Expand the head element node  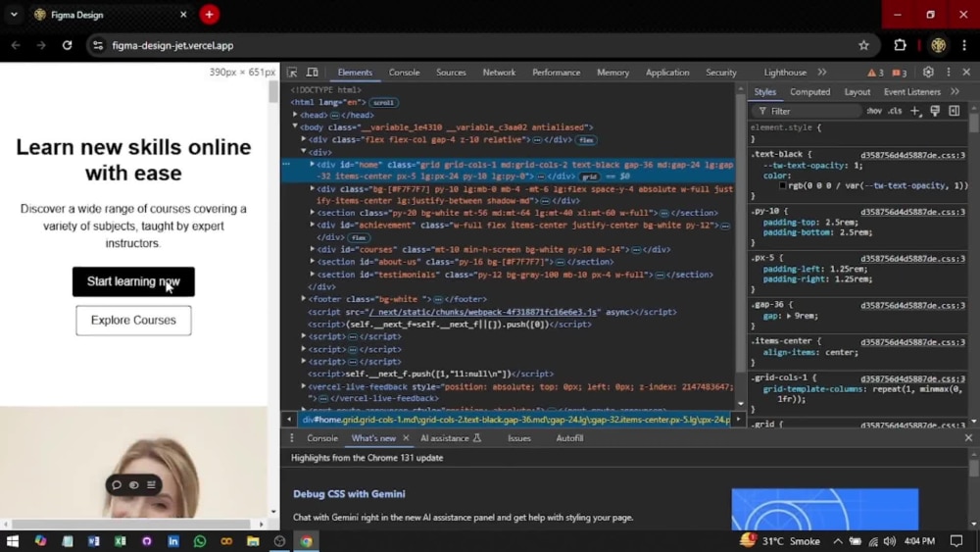(x=295, y=115)
